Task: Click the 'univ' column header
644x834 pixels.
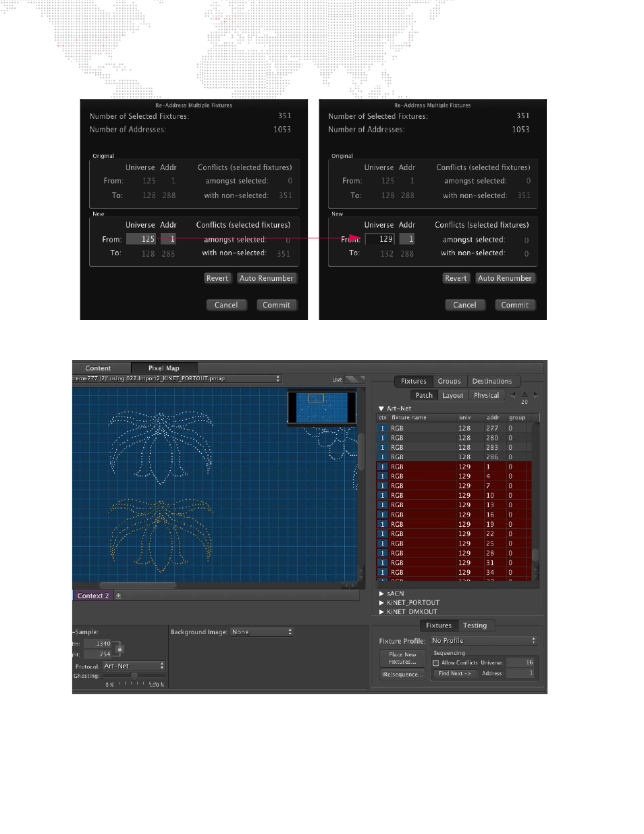Action: [471, 417]
